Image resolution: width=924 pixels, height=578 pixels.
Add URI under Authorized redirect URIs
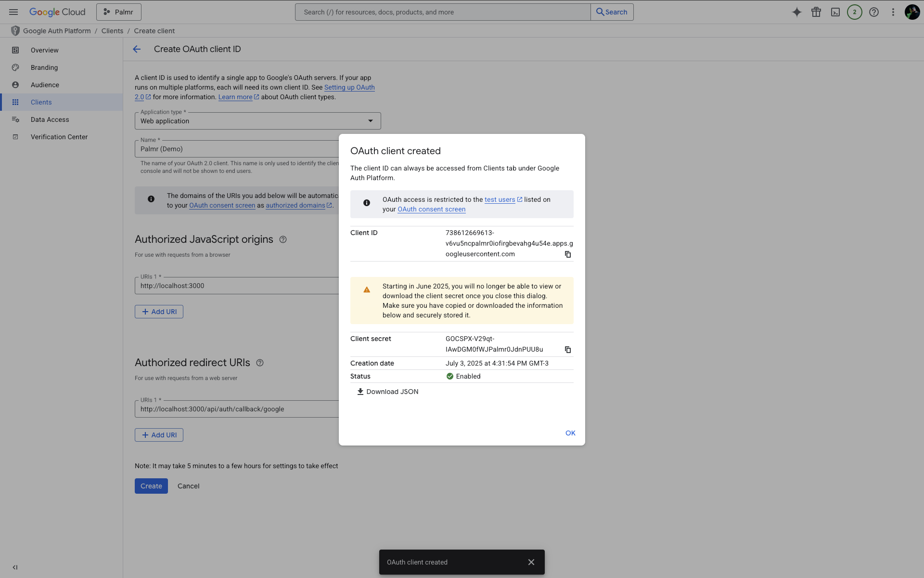click(159, 435)
